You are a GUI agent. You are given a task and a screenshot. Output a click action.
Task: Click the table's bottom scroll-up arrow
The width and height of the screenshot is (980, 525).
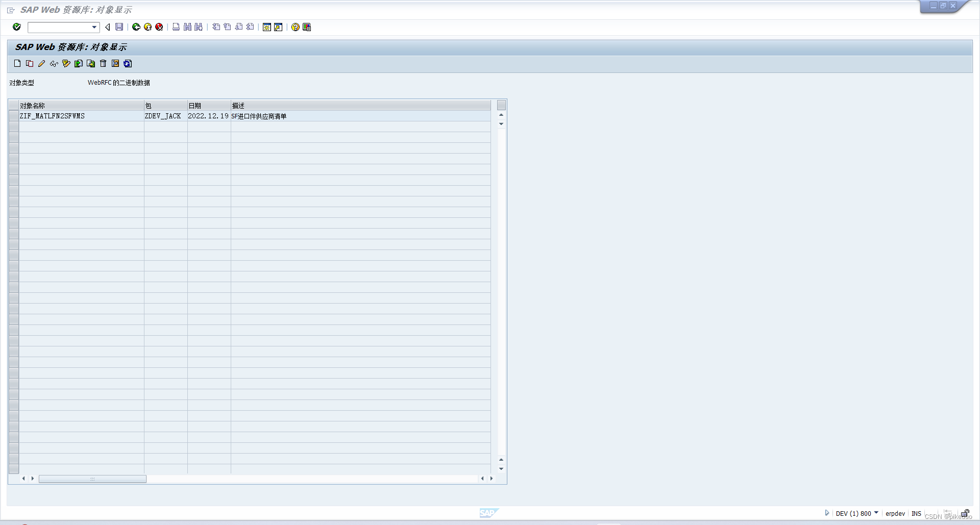(501, 460)
